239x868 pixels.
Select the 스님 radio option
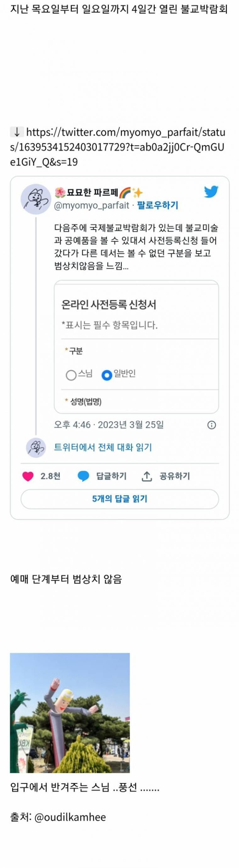point(71,375)
